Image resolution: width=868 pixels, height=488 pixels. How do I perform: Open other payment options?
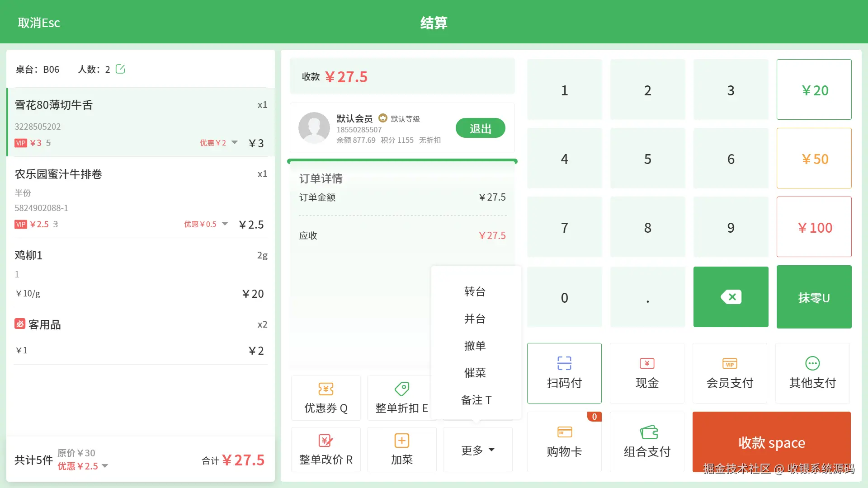tap(812, 373)
